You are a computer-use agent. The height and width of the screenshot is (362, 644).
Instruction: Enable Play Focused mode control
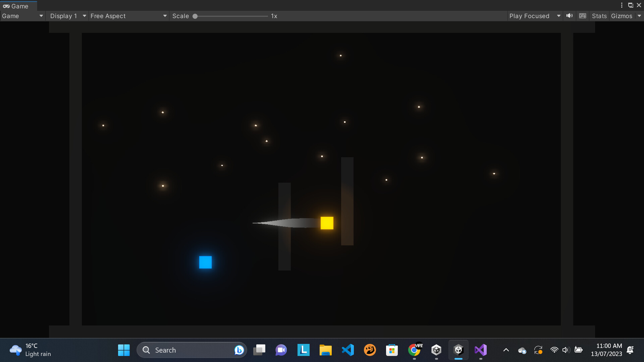[529, 16]
